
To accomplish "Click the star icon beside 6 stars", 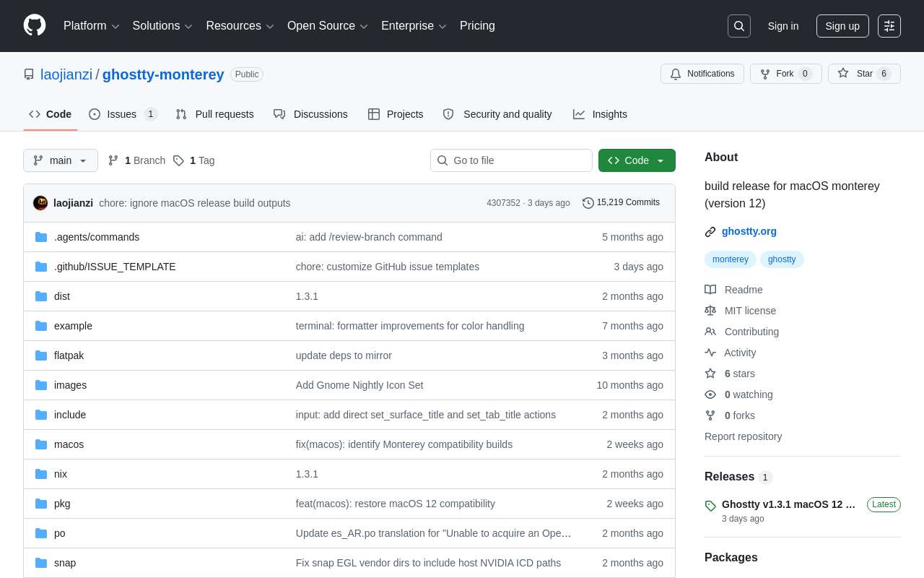I will click(x=710, y=374).
